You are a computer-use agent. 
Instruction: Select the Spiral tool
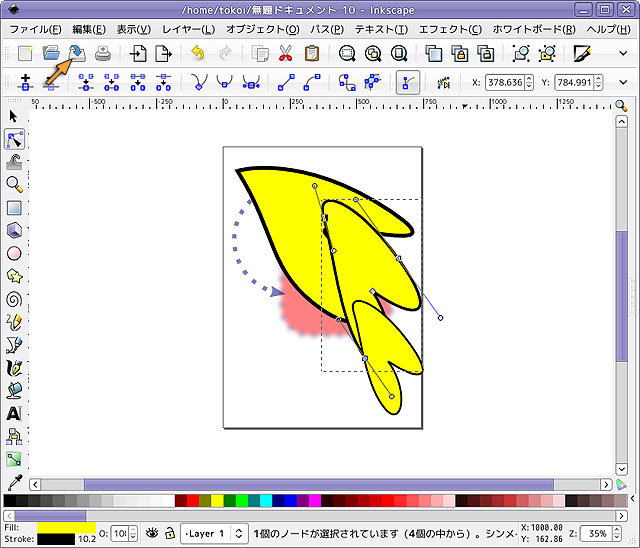point(14,298)
